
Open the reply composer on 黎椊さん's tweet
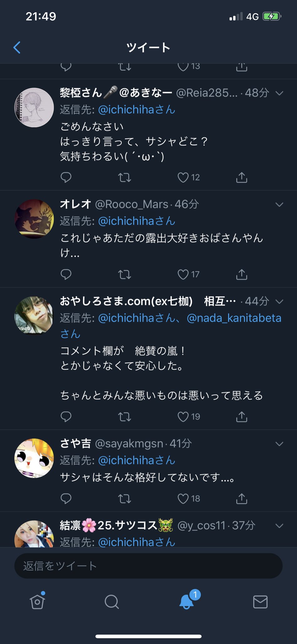click(66, 177)
